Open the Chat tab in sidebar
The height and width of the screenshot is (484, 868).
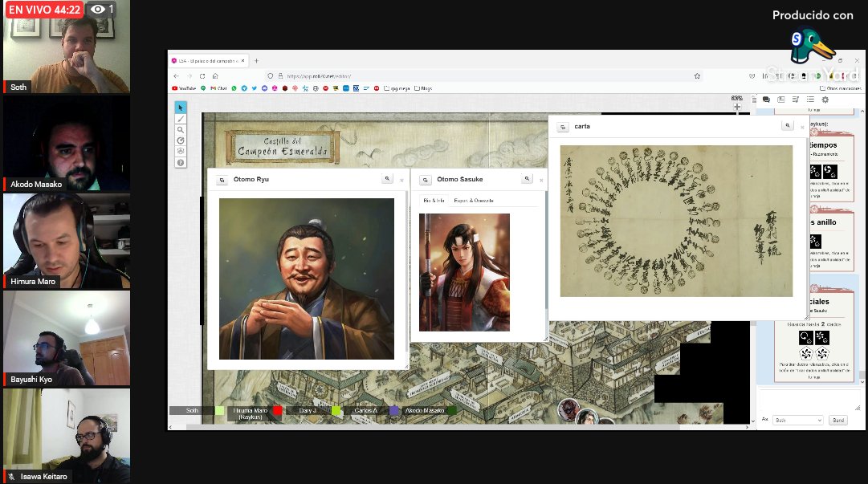coord(766,100)
